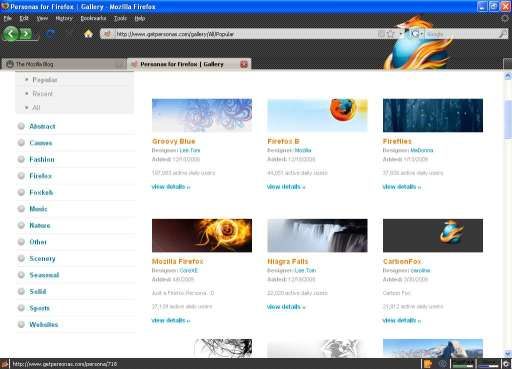Open the Niagra Falls persona title

click(288, 261)
